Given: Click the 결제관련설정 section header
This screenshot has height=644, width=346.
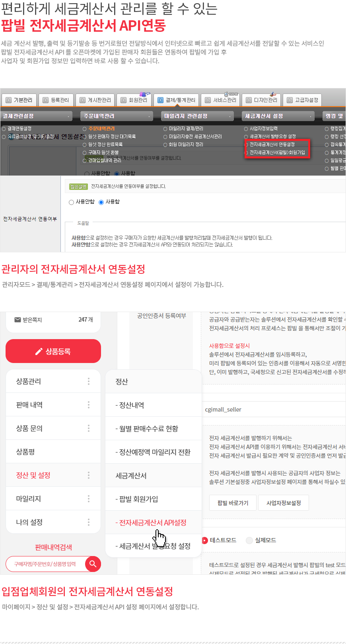Looking at the screenshot, I should [36, 116].
